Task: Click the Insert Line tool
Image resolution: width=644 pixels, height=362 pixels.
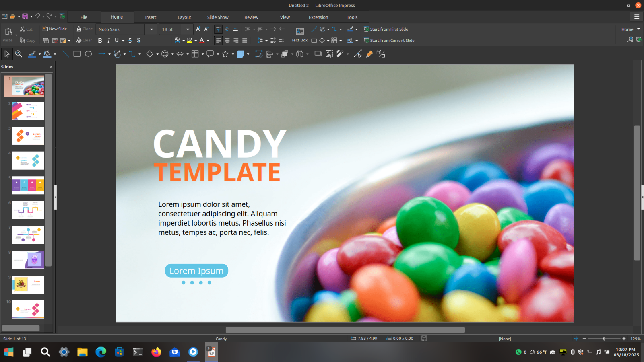Action: tap(66, 54)
